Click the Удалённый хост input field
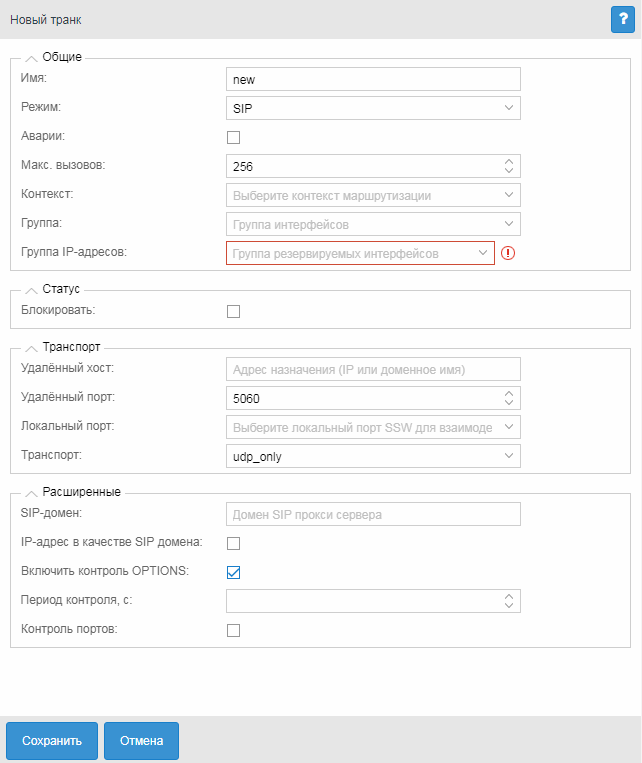642x763 pixels. pos(373,369)
